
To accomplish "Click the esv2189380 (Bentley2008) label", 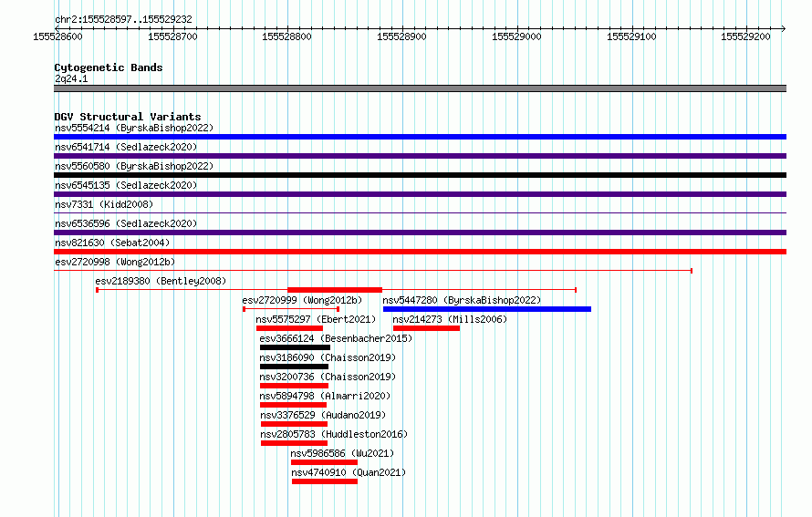I will [x=161, y=281].
